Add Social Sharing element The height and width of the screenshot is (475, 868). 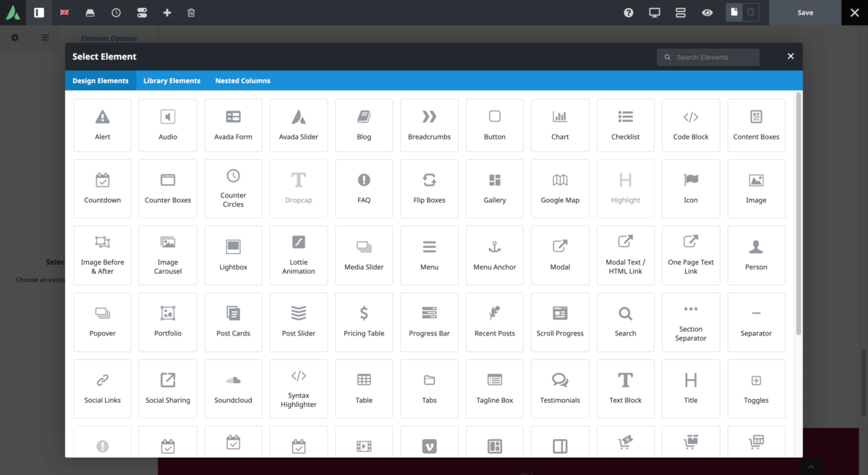(x=168, y=388)
